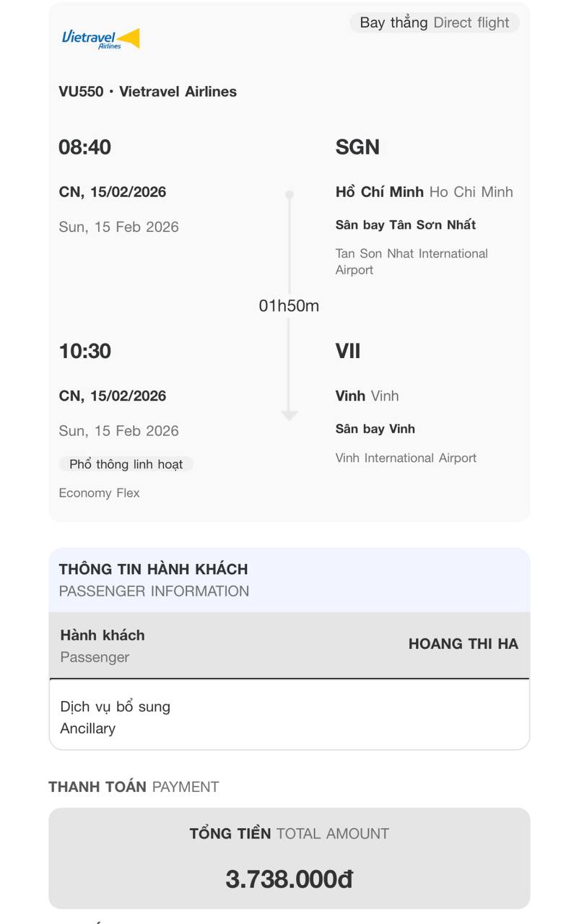Click the downward flight route arrow
579x924 pixels.
click(x=289, y=414)
